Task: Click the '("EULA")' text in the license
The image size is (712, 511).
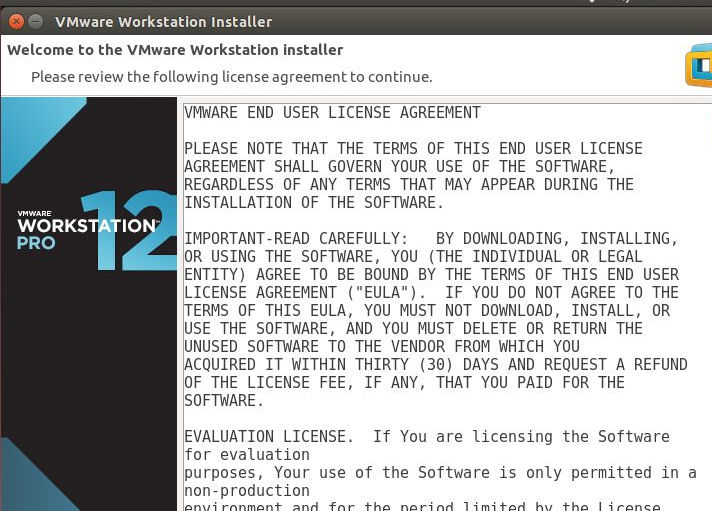Action: (395, 293)
